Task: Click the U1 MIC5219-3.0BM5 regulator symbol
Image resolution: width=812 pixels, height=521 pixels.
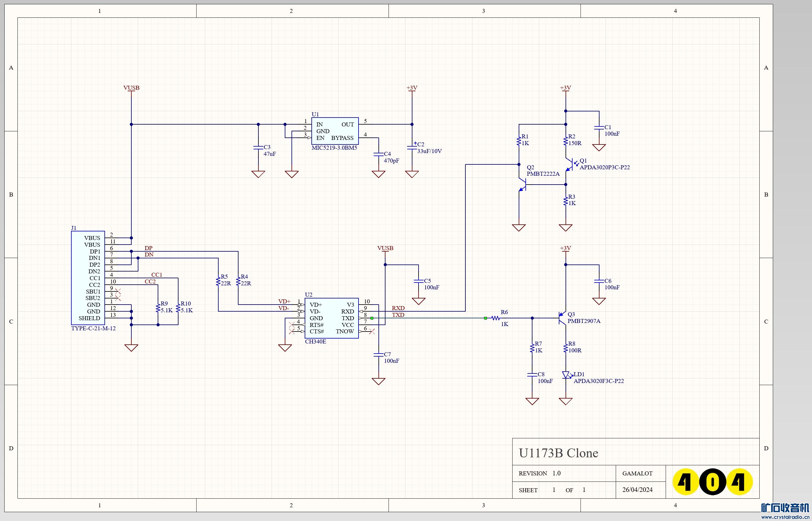Action: (x=335, y=131)
